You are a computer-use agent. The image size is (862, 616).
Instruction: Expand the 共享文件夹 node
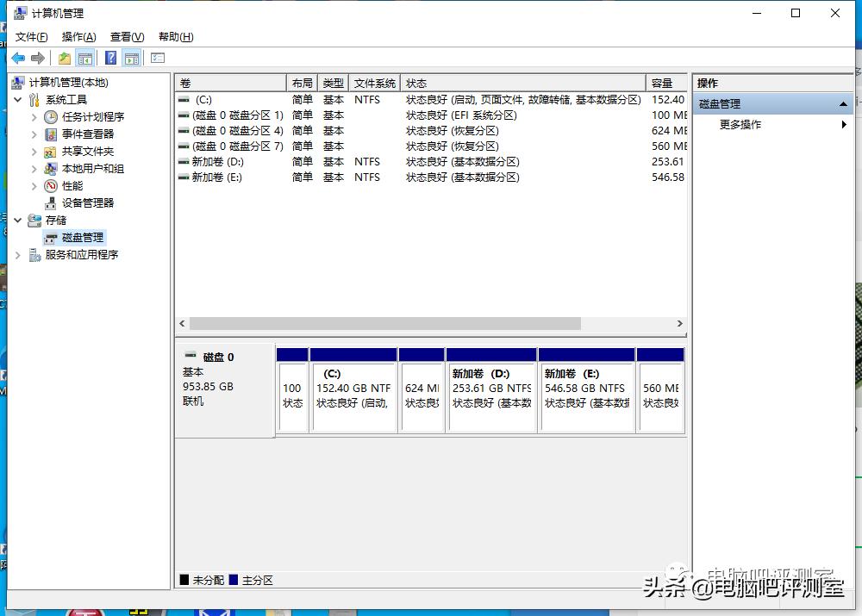[34, 152]
